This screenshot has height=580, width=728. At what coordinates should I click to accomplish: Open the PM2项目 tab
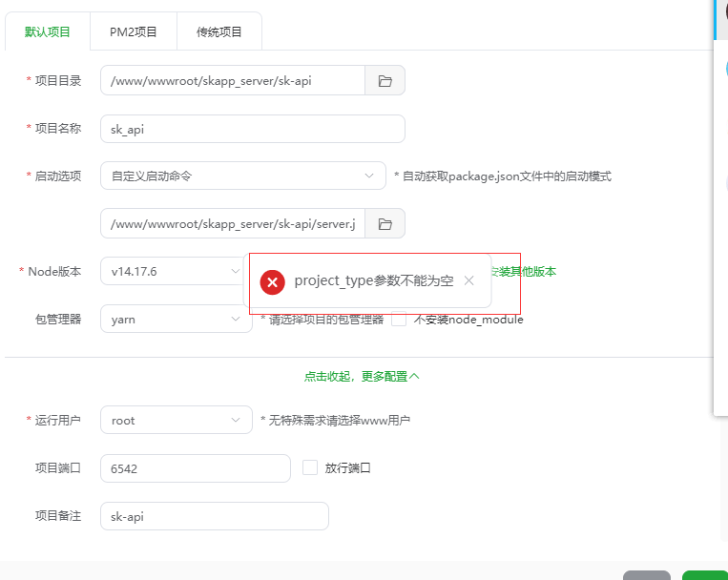point(134,31)
